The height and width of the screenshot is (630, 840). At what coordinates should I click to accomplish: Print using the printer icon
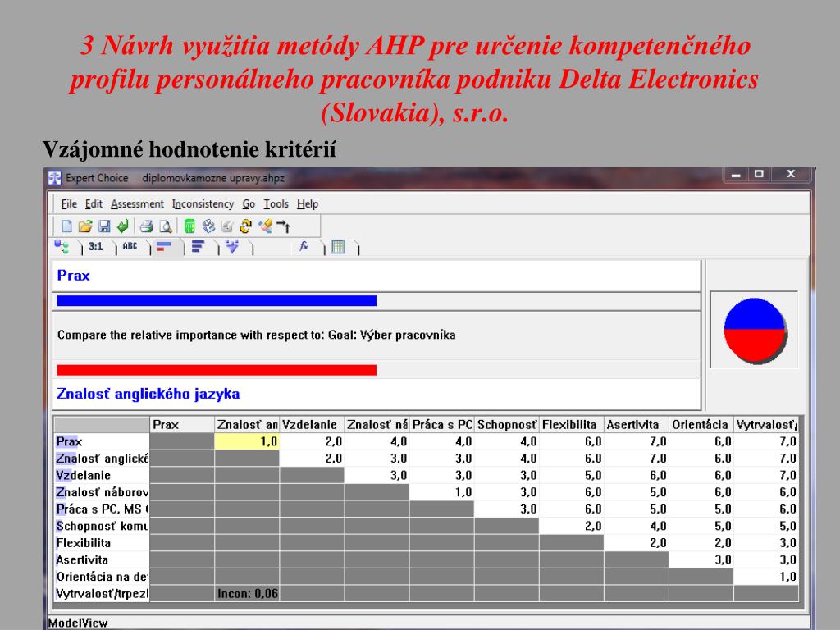coord(146,226)
